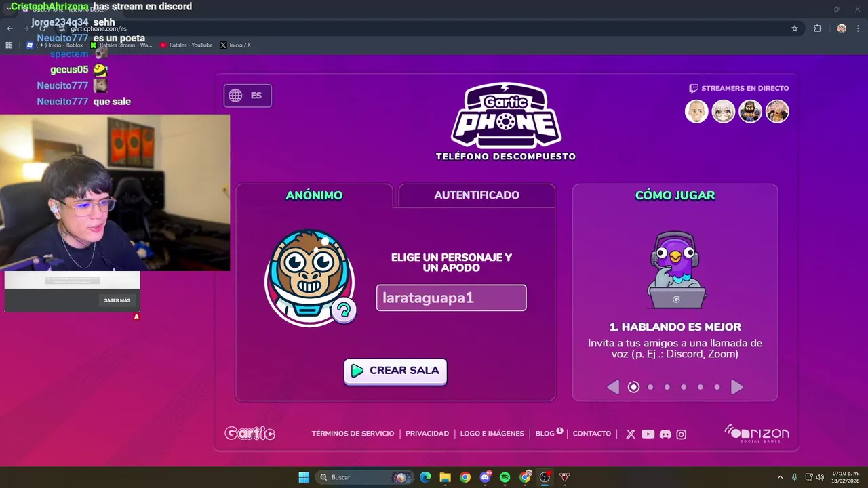
Task: Open the volume control in system tray
Action: [x=820, y=477]
